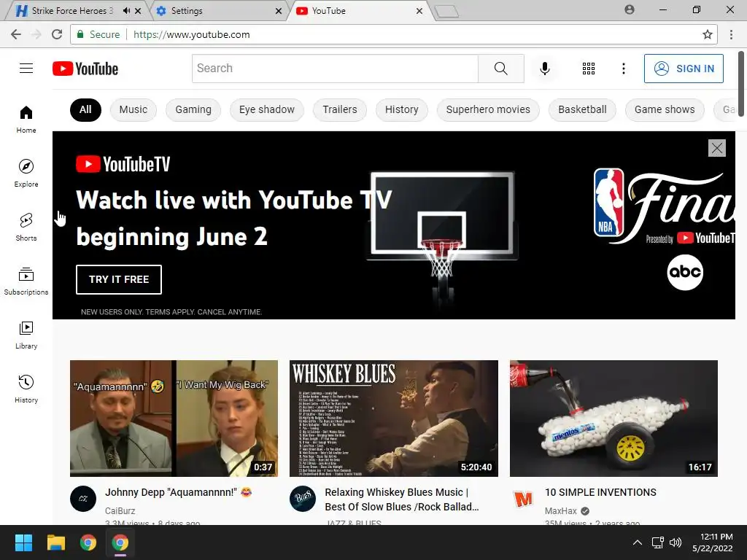Open the MaxHax channel name

coord(561,510)
